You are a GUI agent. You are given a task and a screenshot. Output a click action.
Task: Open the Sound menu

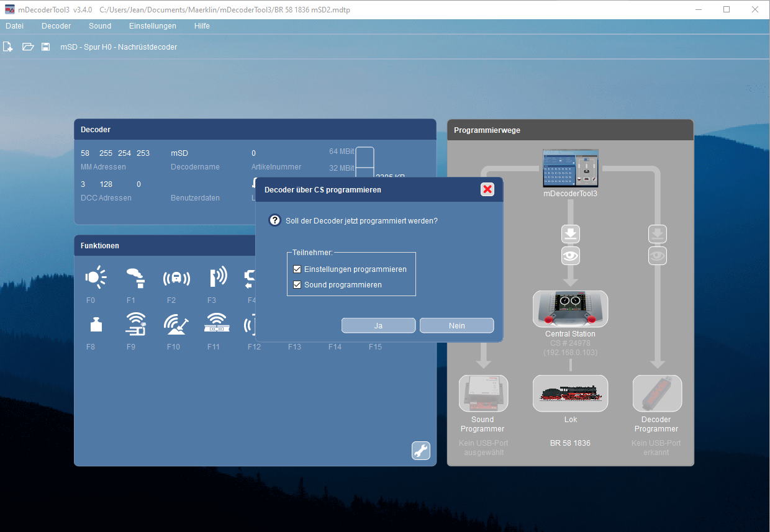[100, 26]
